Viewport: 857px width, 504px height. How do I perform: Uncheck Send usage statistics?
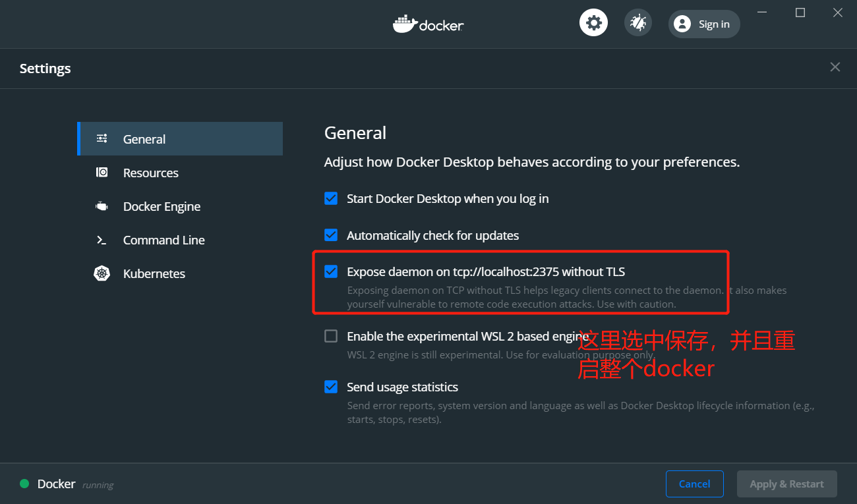(330, 387)
